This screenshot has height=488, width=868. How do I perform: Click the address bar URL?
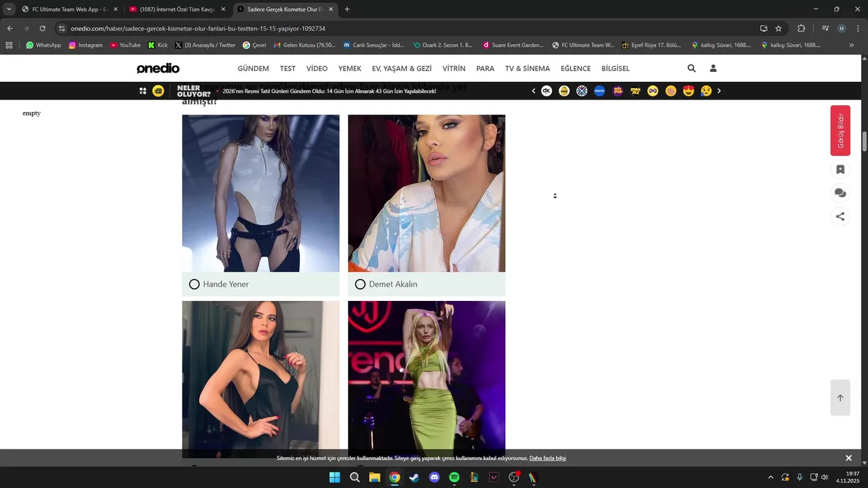pos(198,28)
